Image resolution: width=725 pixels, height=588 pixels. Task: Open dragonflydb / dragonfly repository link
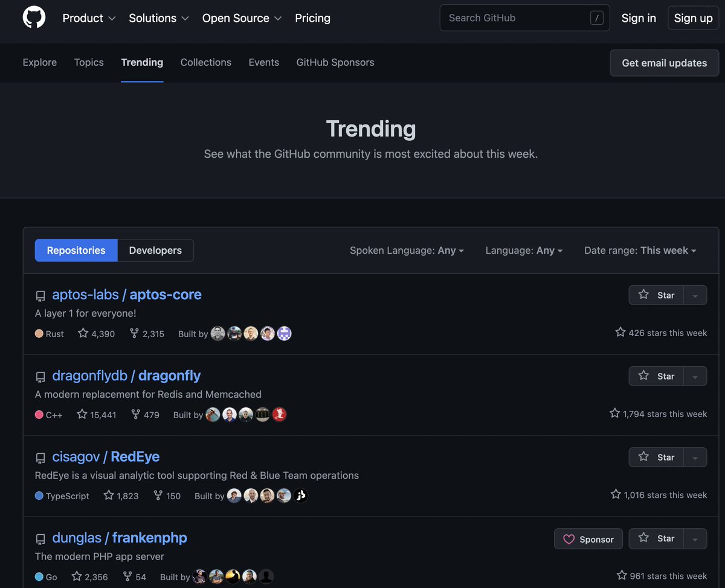[126, 376]
